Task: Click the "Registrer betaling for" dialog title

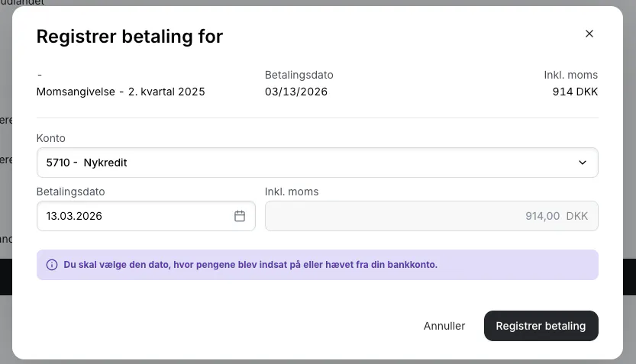Action: [x=130, y=36]
